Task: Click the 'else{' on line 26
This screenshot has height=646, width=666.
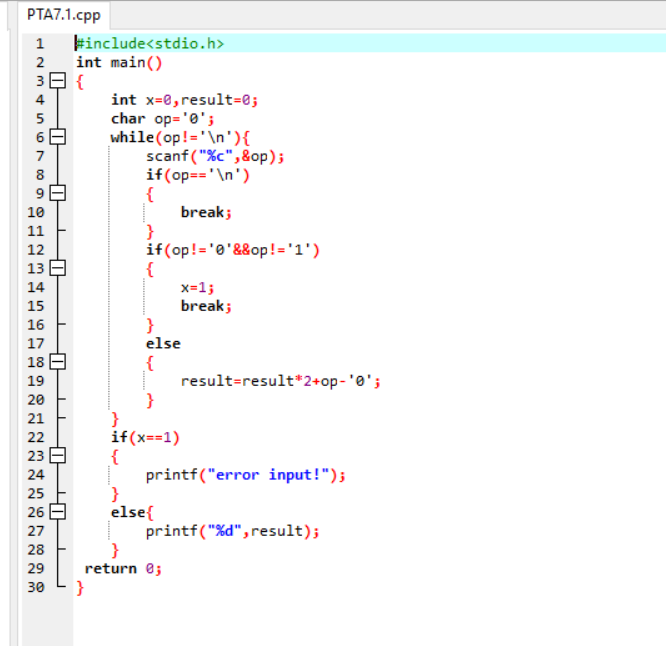Action: click(x=133, y=512)
